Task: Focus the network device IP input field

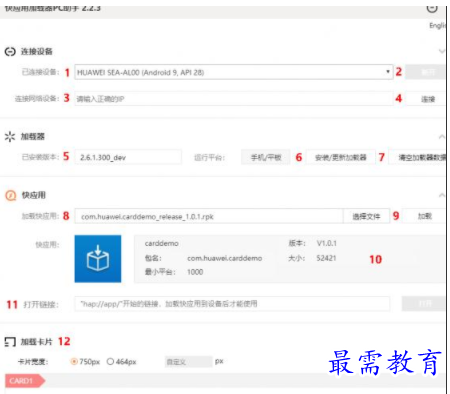Action: [234, 99]
